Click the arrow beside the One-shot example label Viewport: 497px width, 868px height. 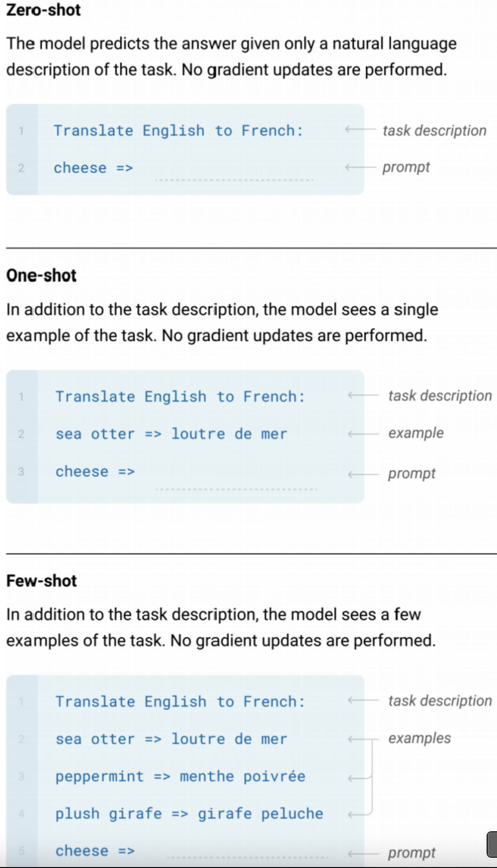coord(363,434)
